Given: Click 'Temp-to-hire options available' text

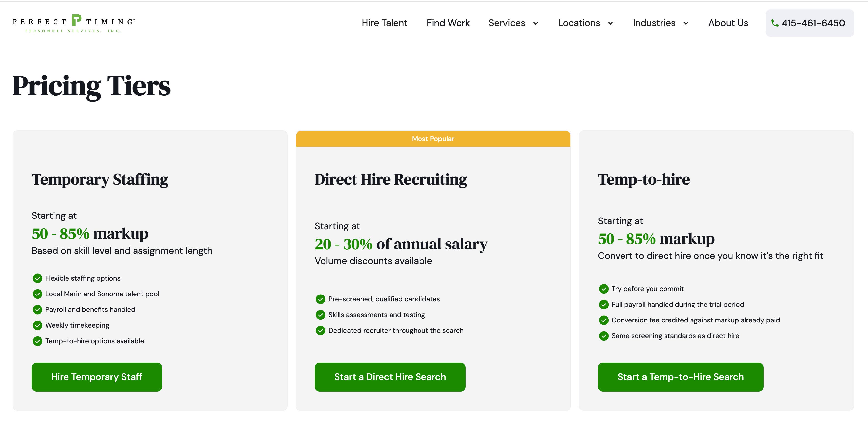Looking at the screenshot, I should coord(95,341).
